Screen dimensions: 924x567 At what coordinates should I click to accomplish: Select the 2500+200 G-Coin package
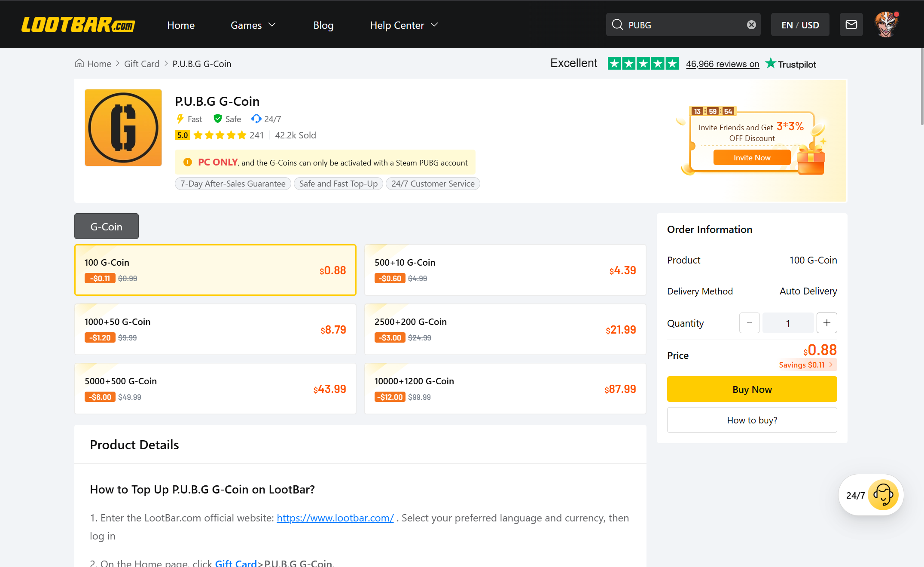click(505, 329)
